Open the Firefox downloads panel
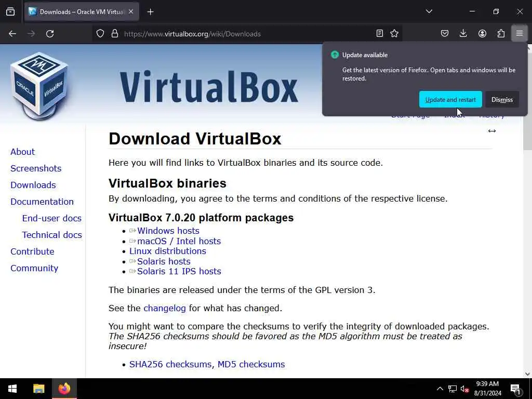 463,33
